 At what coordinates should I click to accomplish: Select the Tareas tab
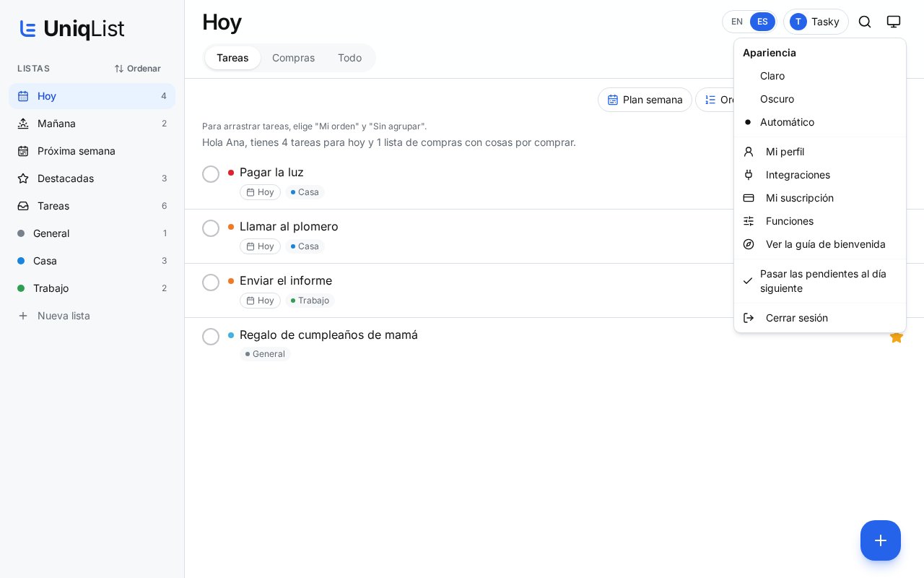tap(232, 58)
